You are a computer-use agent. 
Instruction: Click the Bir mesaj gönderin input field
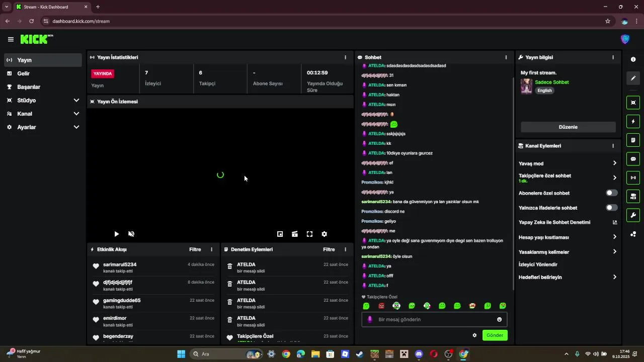coord(434,319)
